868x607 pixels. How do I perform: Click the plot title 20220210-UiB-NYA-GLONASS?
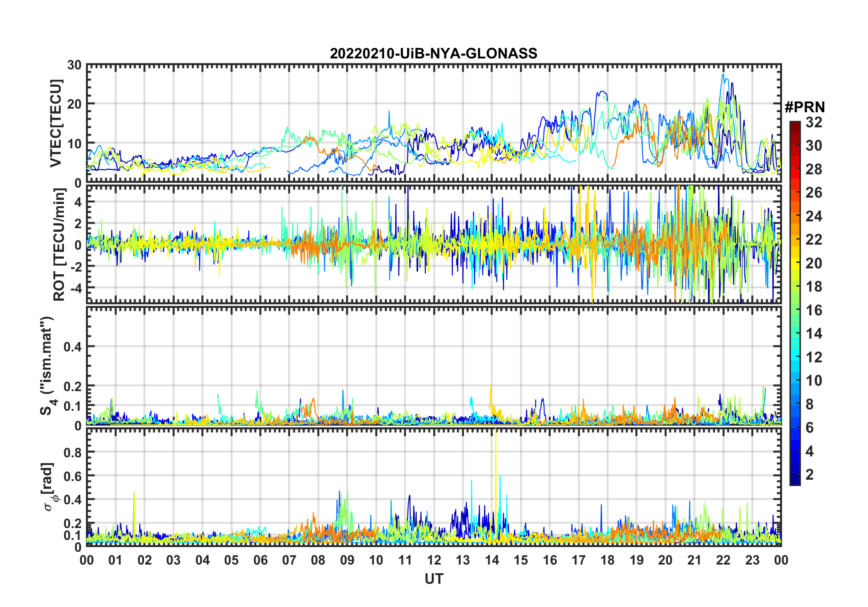tap(434, 53)
